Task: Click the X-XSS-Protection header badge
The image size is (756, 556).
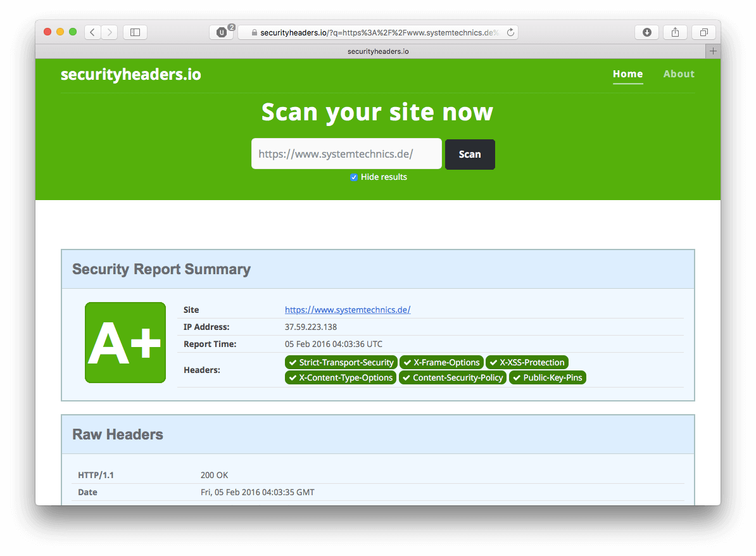Action: 527,362
